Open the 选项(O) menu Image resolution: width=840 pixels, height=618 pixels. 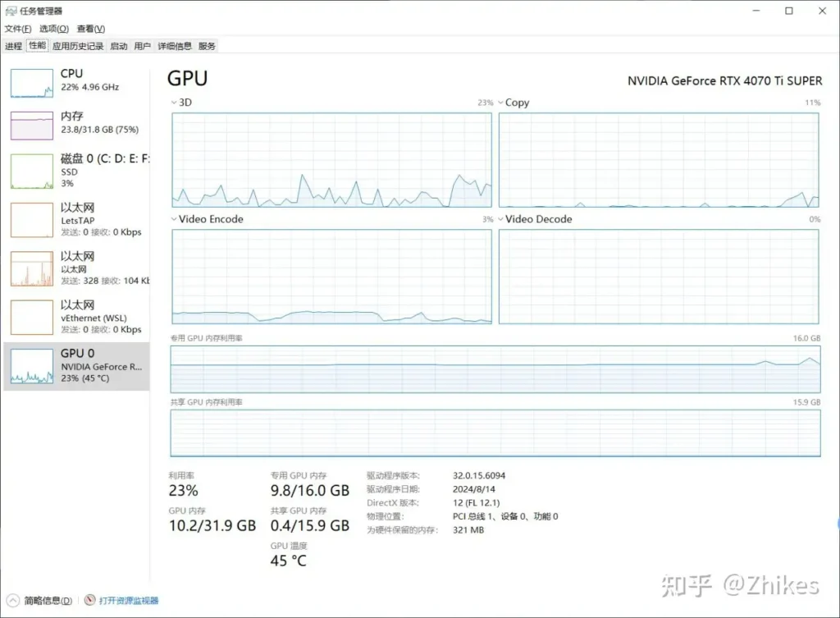point(53,29)
